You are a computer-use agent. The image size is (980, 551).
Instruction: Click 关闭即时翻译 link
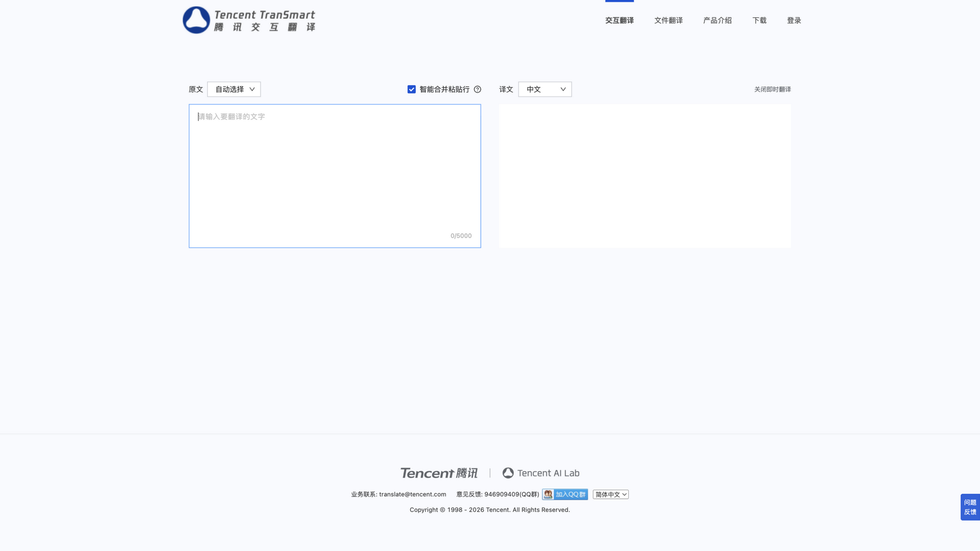(x=772, y=89)
